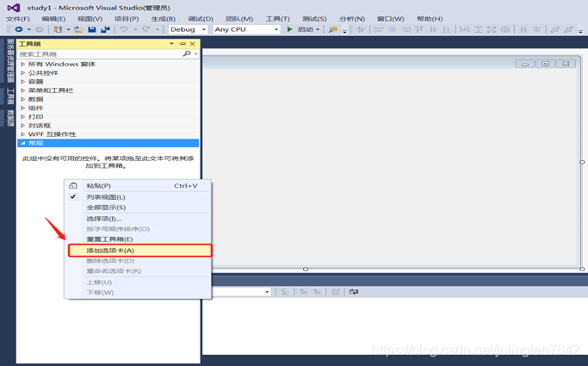Open the Any CPU platform dropdown

pos(276,29)
